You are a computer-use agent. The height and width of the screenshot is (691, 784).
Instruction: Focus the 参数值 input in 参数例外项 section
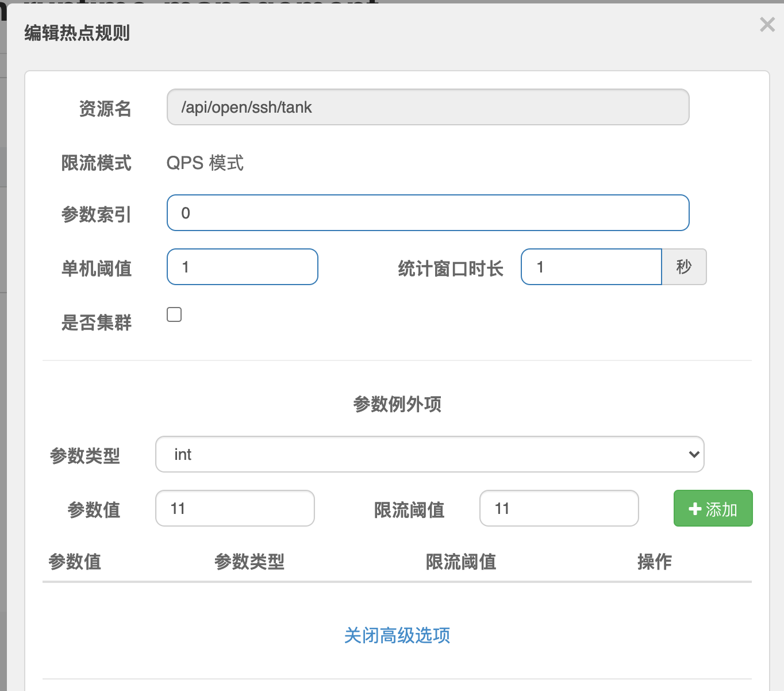pyautogui.click(x=235, y=508)
